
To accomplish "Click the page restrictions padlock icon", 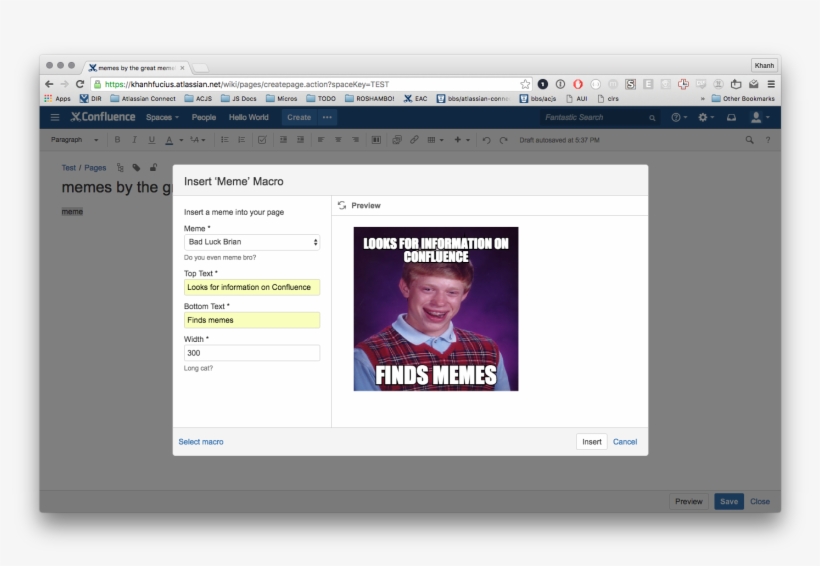I will click(x=152, y=168).
